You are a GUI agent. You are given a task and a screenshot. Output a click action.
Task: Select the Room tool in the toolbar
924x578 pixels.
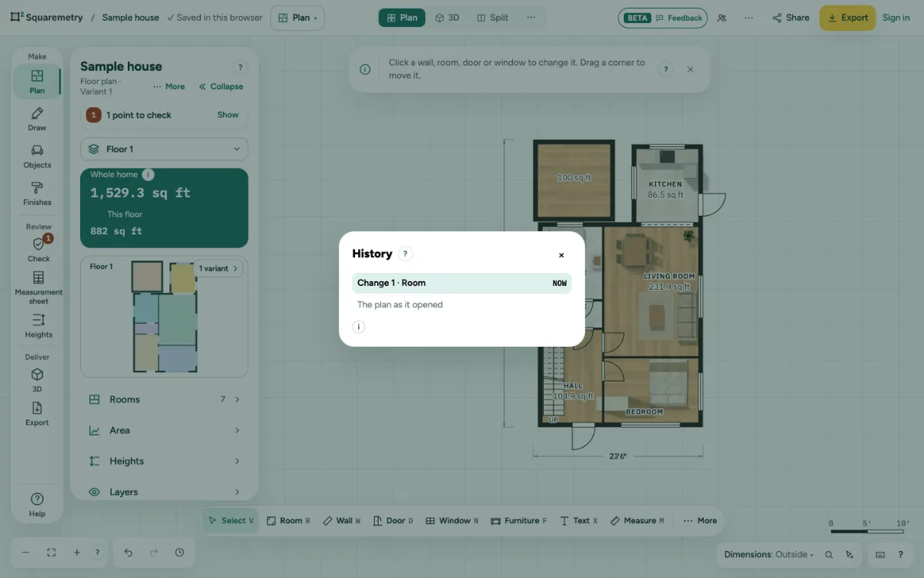click(x=288, y=521)
